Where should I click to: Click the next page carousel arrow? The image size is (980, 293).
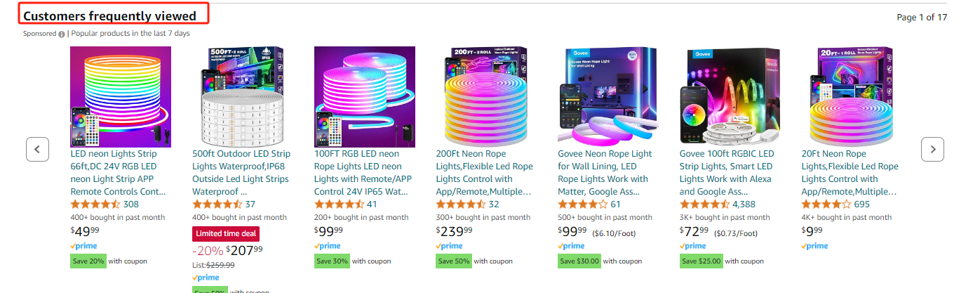click(932, 149)
